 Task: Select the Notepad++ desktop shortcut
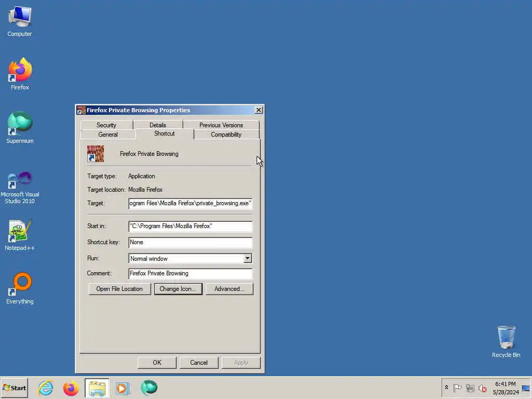[20, 235]
